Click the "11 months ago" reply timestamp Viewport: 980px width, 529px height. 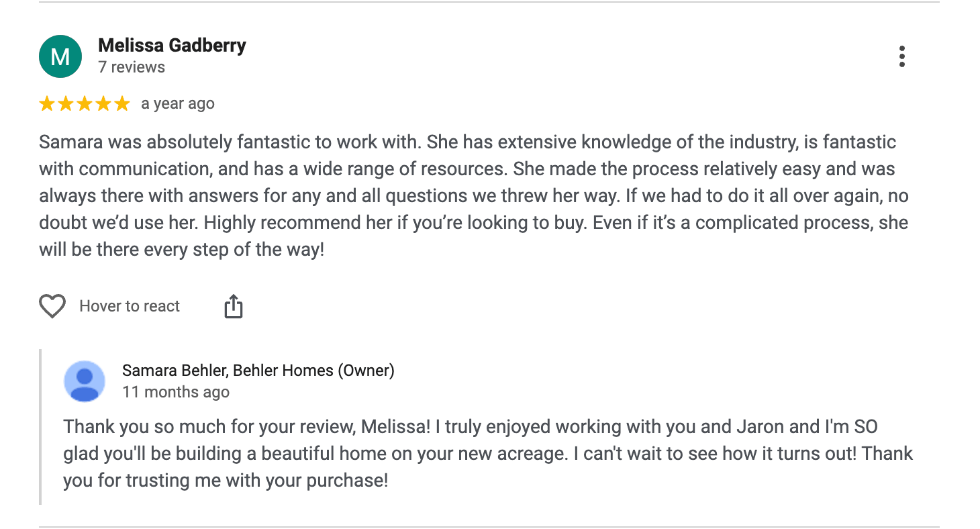[x=176, y=392]
